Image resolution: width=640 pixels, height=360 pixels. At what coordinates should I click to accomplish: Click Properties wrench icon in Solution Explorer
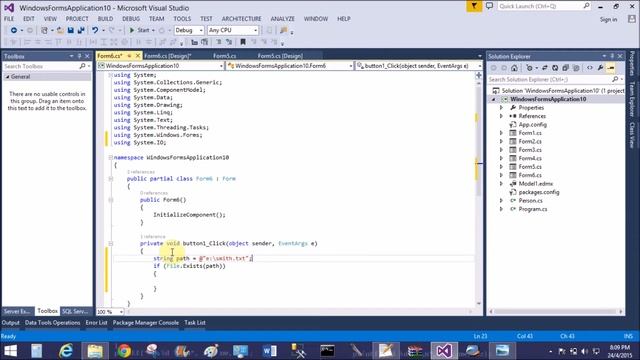600,68
